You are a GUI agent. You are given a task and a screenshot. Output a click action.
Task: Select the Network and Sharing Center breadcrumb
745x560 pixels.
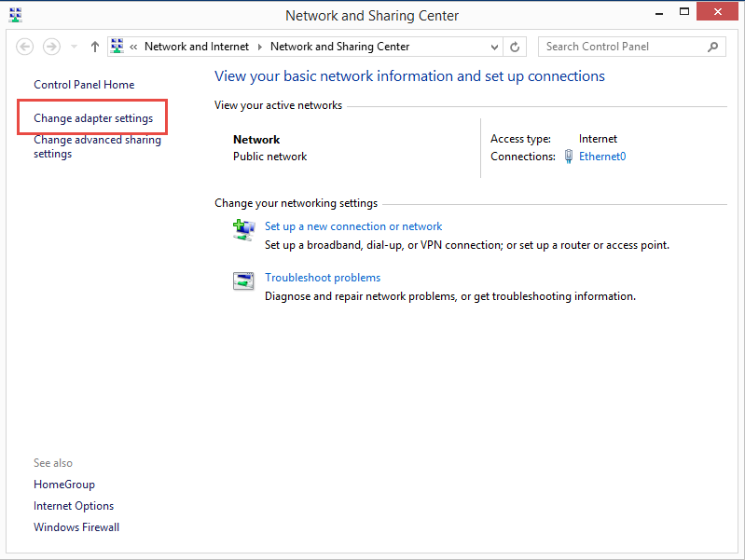tap(339, 47)
